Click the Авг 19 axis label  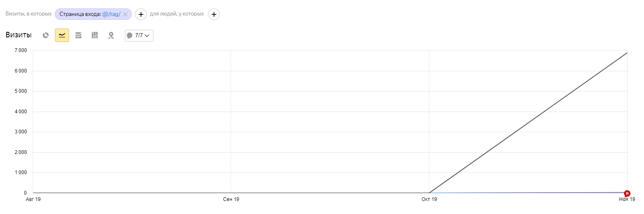point(33,199)
